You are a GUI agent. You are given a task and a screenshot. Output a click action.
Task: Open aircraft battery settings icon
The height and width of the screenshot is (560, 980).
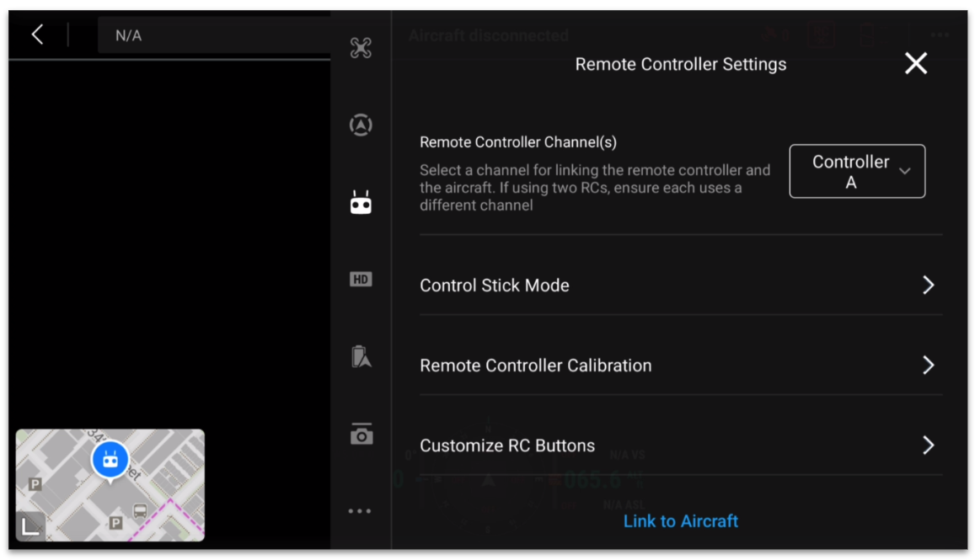tap(361, 356)
